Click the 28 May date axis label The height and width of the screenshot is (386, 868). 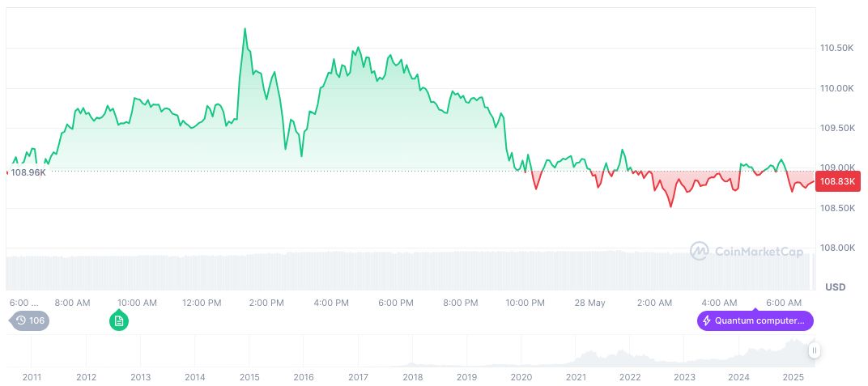pyautogui.click(x=589, y=303)
